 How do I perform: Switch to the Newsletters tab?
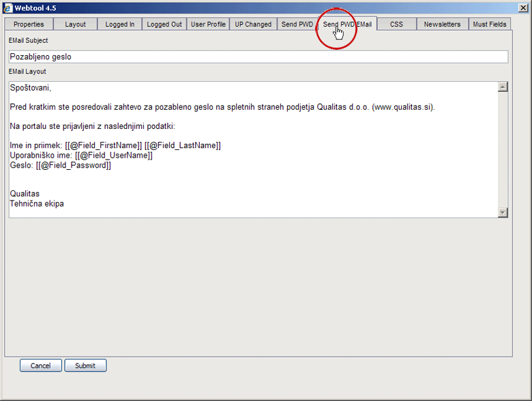click(442, 24)
